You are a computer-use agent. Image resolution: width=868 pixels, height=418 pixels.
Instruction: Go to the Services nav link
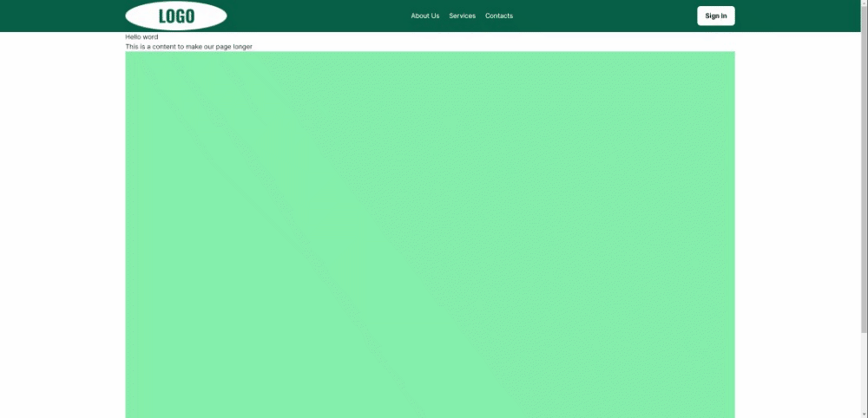pos(463,16)
